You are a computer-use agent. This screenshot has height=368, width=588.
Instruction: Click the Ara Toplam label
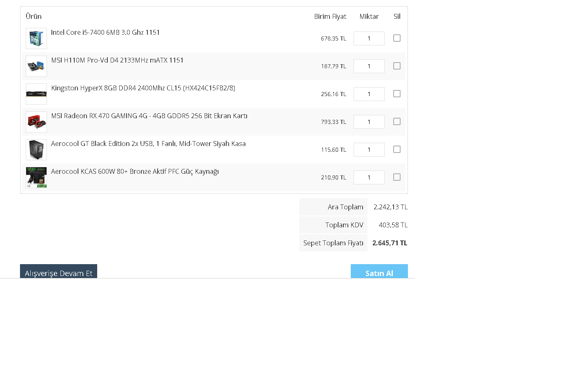pyautogui.click(x=345, y=207)
